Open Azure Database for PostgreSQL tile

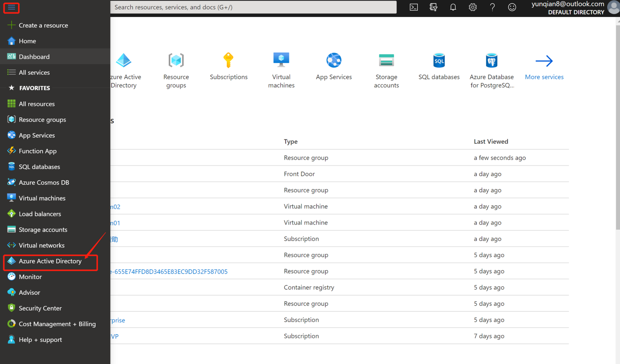(x=492, y=70)
